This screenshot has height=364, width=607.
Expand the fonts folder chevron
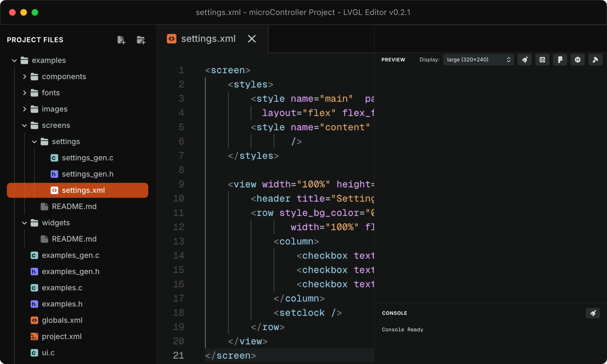tap(24, 93)
